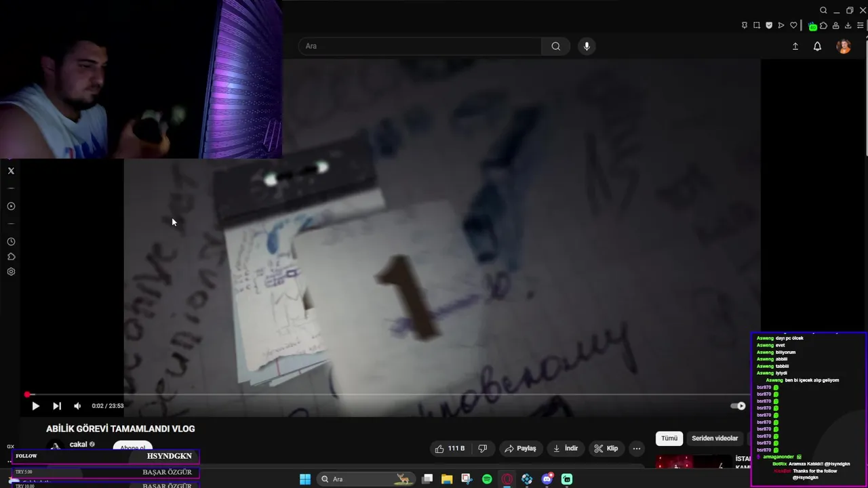Open the player icon in Opera's sidebar
Viewport: 868px width, 488px height.
pos(11,206)
